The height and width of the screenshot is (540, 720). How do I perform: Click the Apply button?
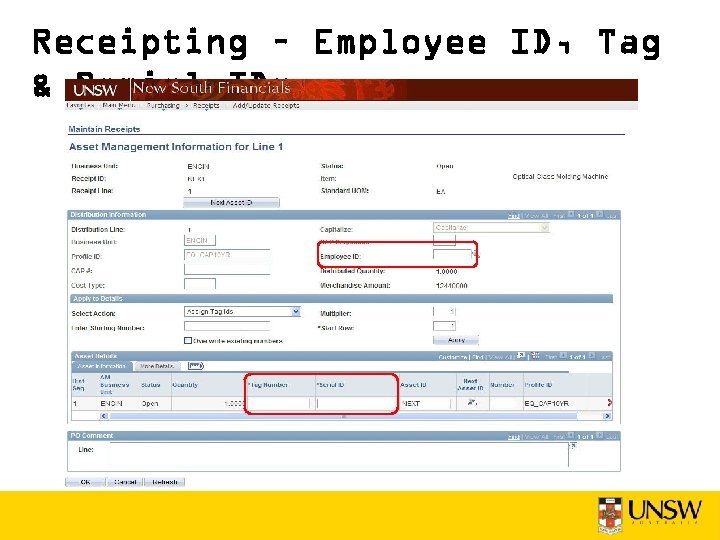pos(456,340)
